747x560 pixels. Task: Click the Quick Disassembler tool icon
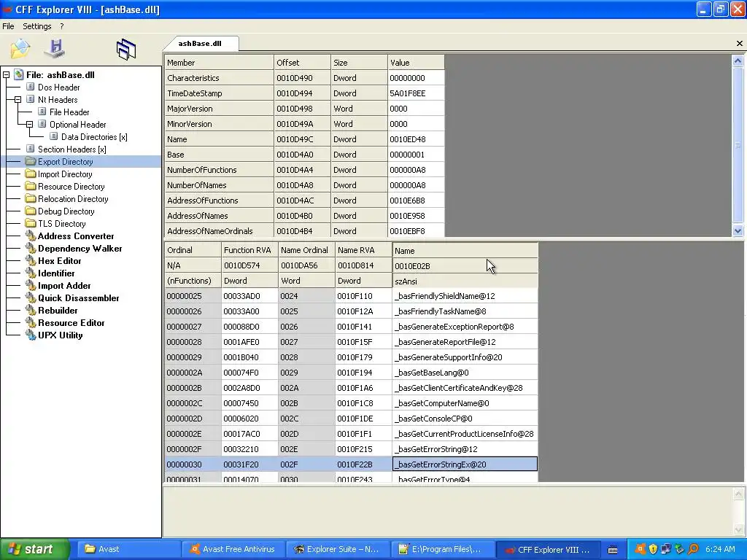(31, 297)
